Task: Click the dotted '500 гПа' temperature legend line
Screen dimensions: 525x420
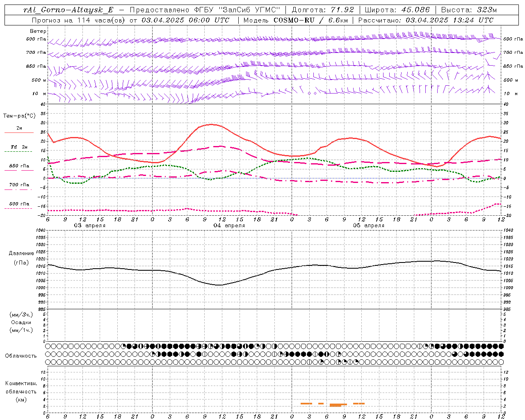Action: click(18, 209)
